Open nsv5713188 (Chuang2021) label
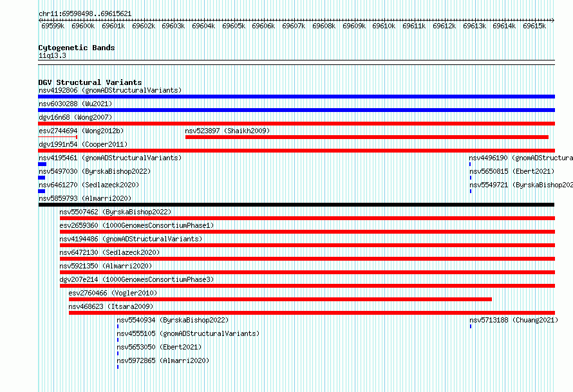 [514, 320]
